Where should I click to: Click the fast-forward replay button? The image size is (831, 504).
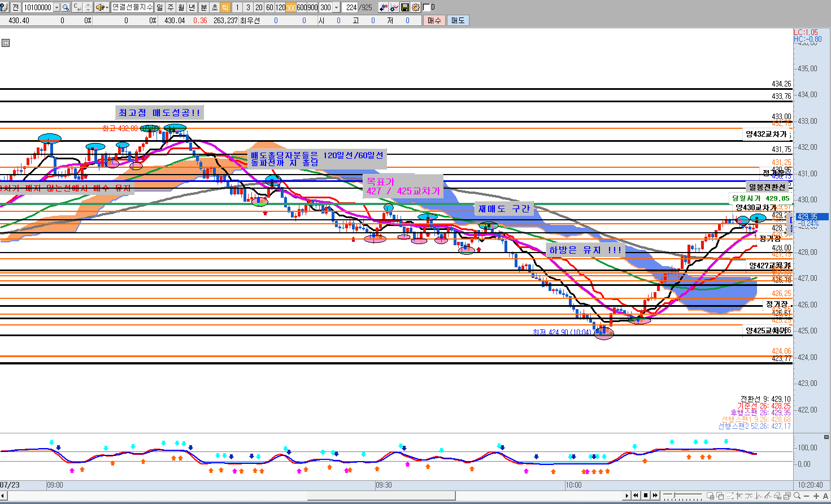point(655,496)
